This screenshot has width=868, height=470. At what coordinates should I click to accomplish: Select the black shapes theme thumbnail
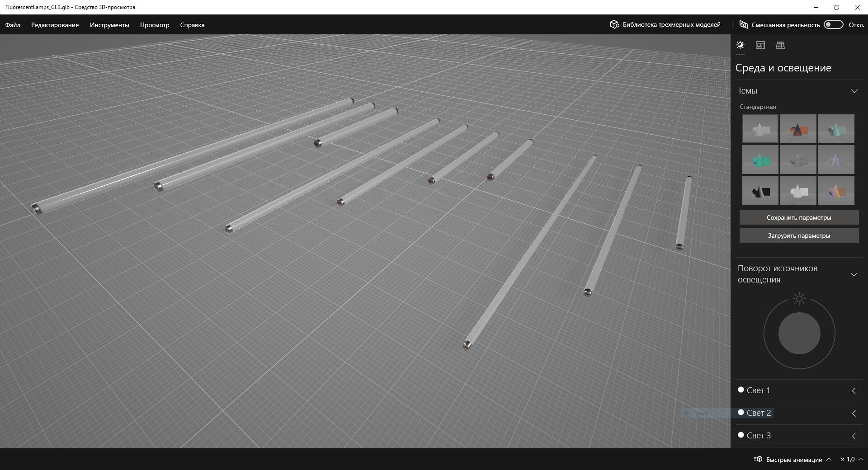click(760, 190)
